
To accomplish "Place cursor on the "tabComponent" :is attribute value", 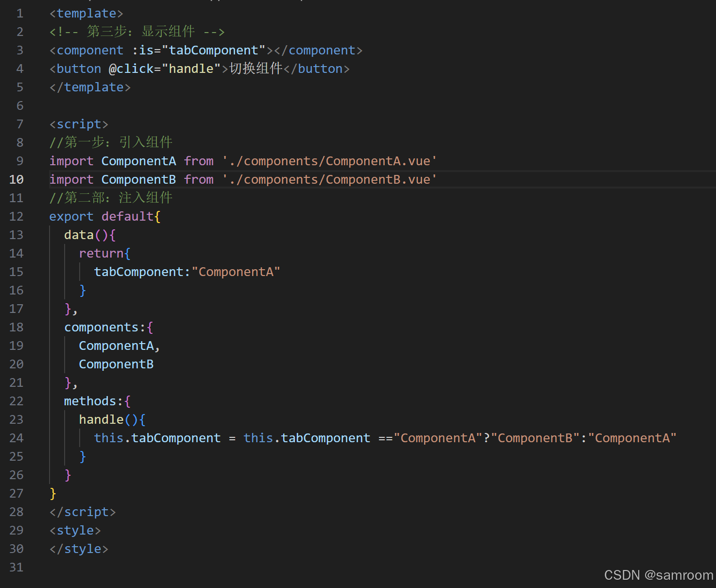I will coord(213,51).
